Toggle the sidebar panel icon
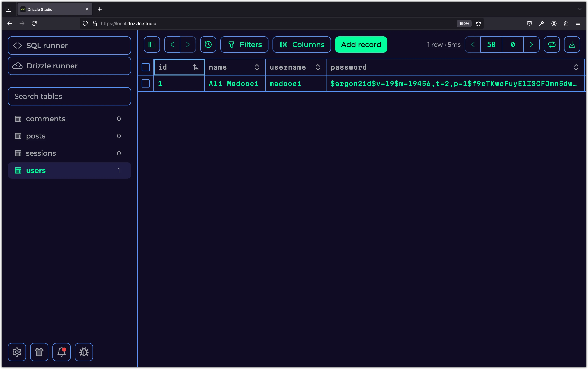 coord(152,44)
